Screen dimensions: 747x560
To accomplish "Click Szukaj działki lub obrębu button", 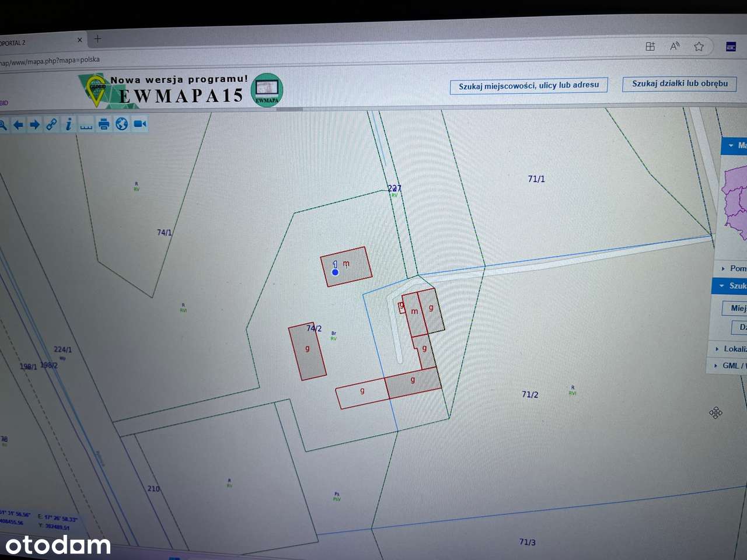I will pos(680,83).
